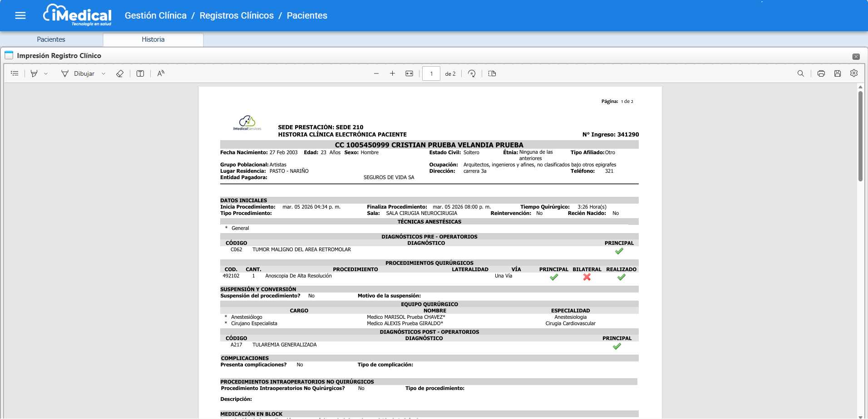Click the add text box tool
Image resolution: width=868 pixels, height=419 pixels.
pos(140,73)
